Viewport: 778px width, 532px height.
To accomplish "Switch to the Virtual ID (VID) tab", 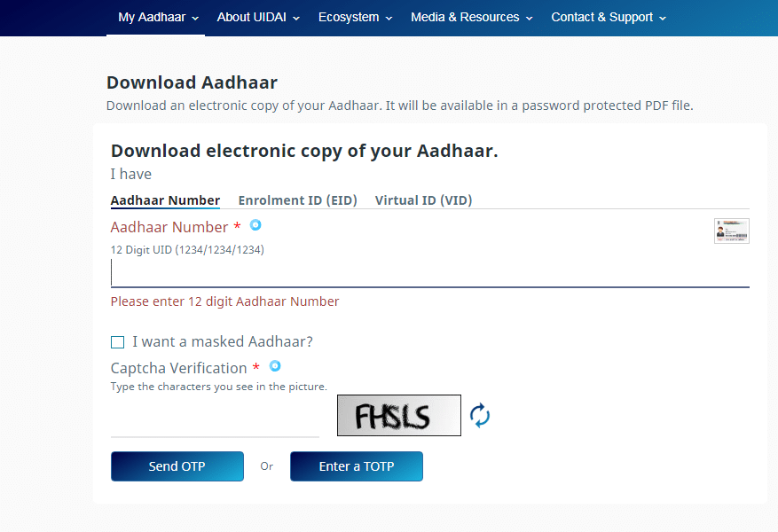I will click(423, 200).
